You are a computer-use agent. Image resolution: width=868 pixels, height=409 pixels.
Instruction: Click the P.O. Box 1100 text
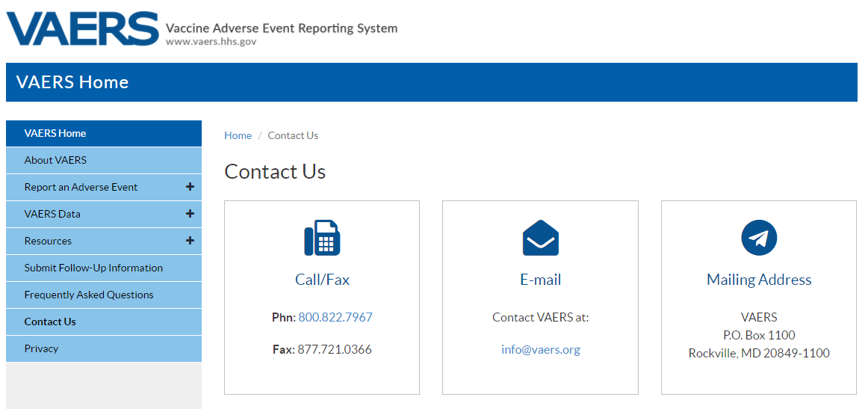(x=759, y=335)
